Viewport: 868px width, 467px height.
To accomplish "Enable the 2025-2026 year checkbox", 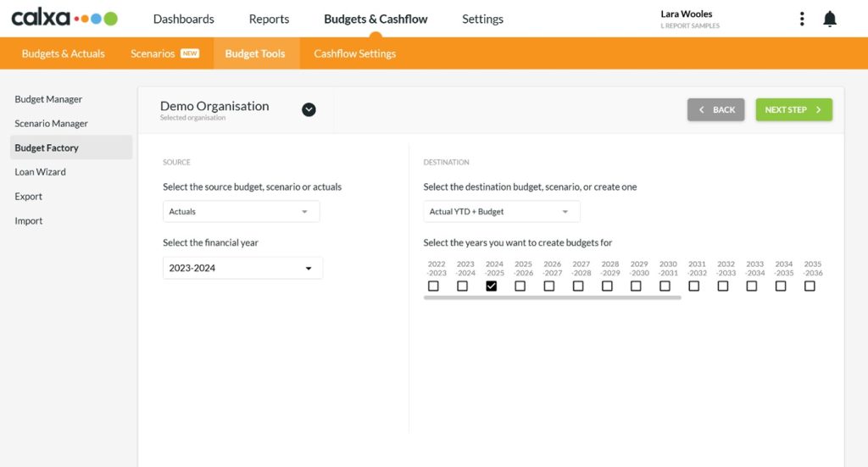I will 520,286.
